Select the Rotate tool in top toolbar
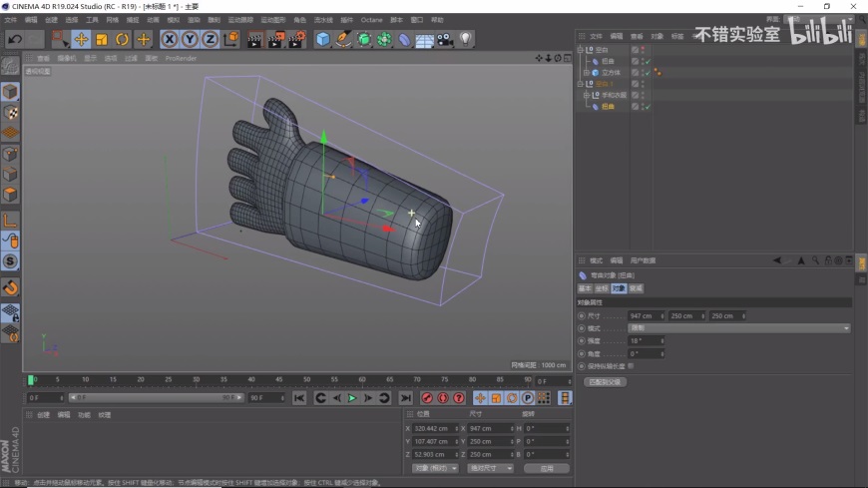868x488 pixels. pyautogui.click(x=122, y=39)
